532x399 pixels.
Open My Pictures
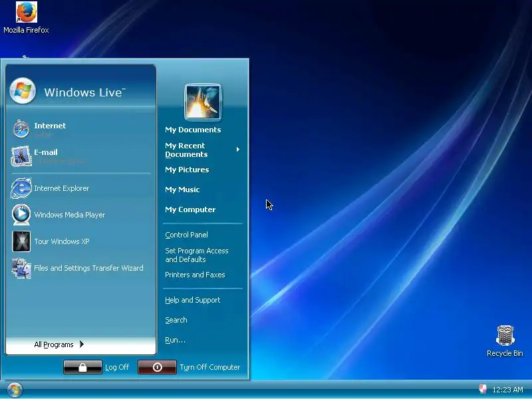[x=187, y=170]
